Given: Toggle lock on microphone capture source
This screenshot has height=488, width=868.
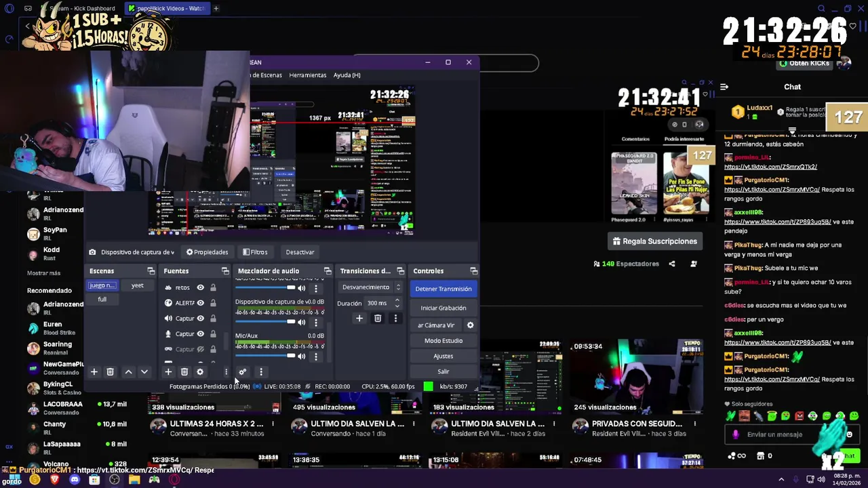Looking at the screenshot, I should click(213, 333).
